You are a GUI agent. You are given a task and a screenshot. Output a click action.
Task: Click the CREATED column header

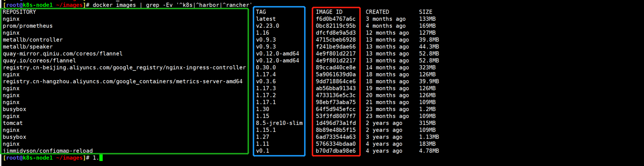[x=377, y=12]
